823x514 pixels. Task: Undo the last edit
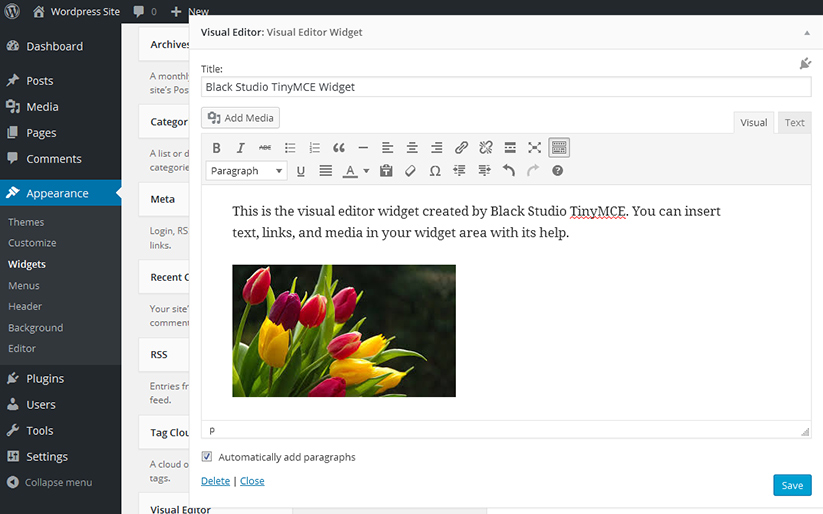509,171
